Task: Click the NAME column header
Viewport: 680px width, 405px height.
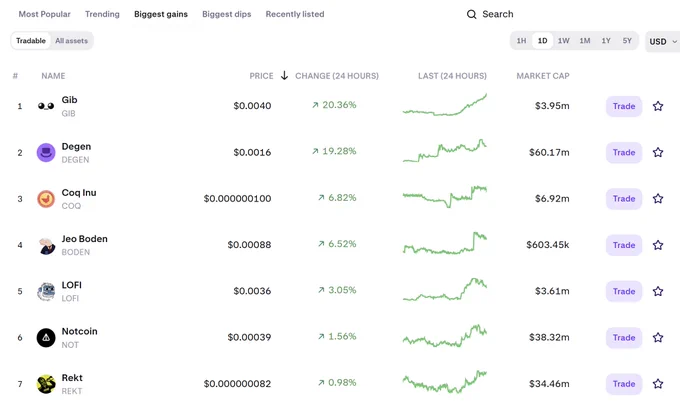Action: click(53, 76)
